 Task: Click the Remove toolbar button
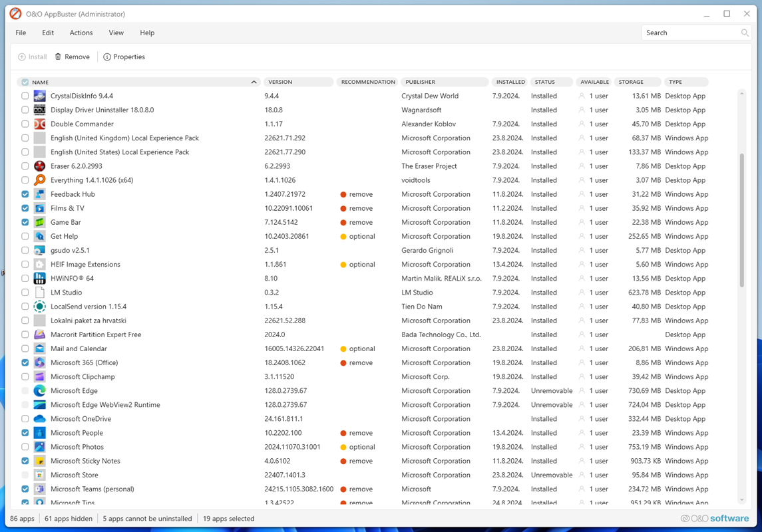coord(73,57)
